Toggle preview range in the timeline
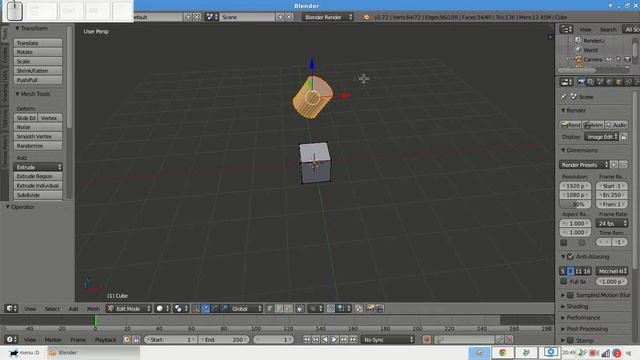The height and width of the screenshot is (360, 640). pyautogui.click(x=127, y=339)
